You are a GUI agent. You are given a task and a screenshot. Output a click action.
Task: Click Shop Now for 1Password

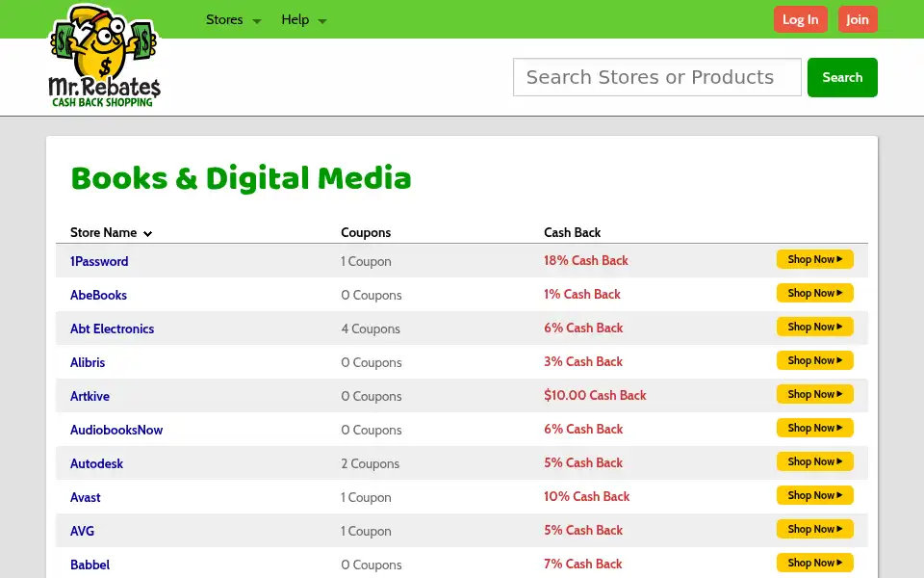click(x=815, y=259)
